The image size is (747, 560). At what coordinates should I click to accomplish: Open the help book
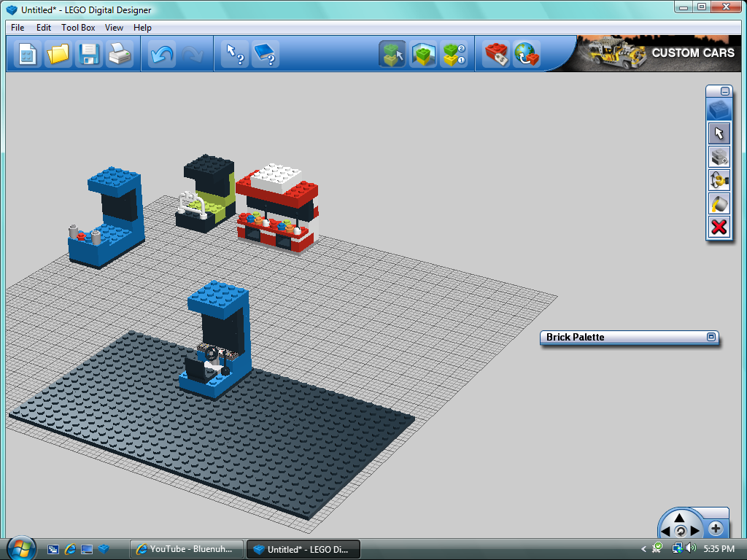pos(265,54)
